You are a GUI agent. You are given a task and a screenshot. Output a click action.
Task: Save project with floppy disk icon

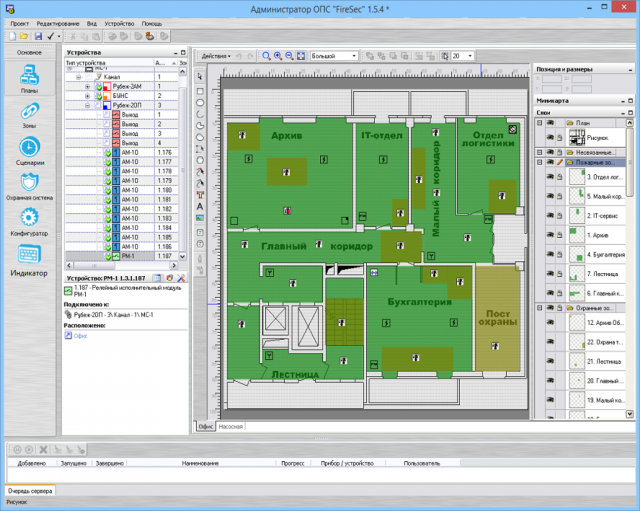pyautogui.click(x=38, y=36)
